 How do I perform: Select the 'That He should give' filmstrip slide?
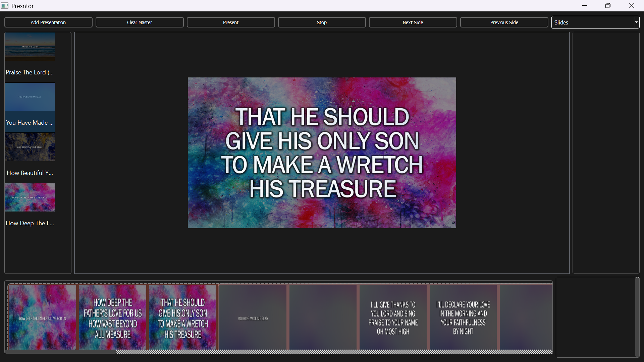pos(183,317)
